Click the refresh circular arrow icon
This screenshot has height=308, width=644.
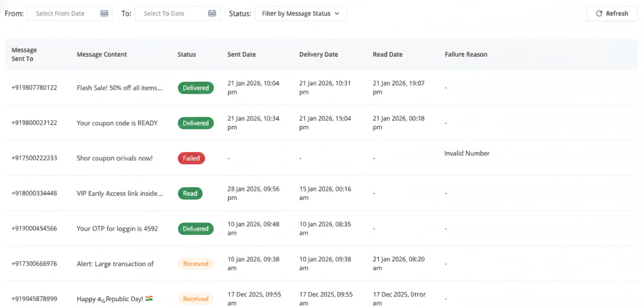tap(599, 14)
